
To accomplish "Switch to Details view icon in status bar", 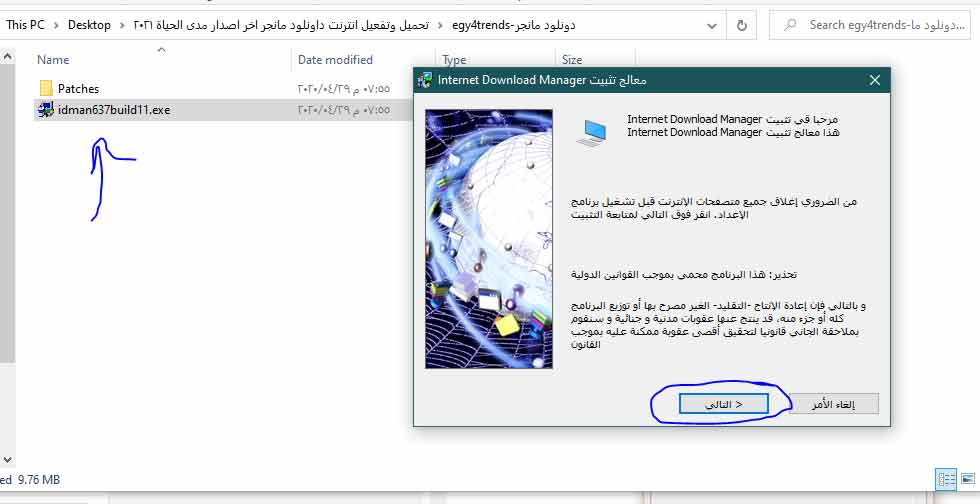I will click(x=946, y=480).
